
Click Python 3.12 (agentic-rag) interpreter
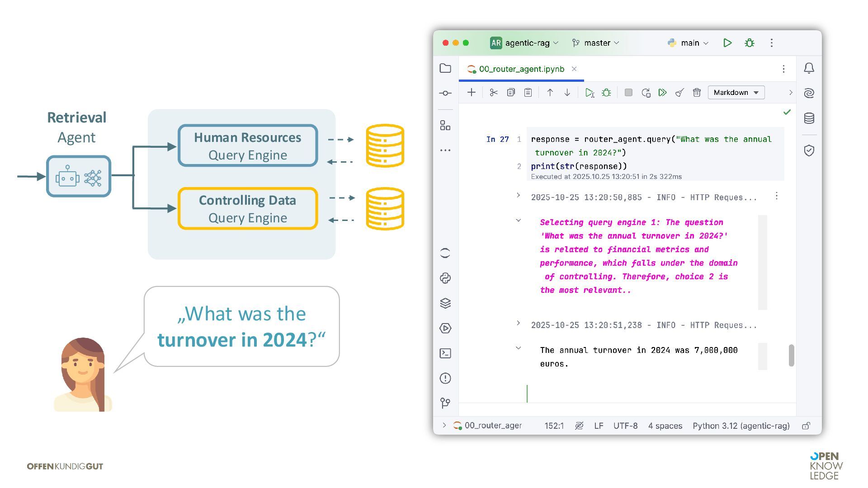(x=741, y=426)
